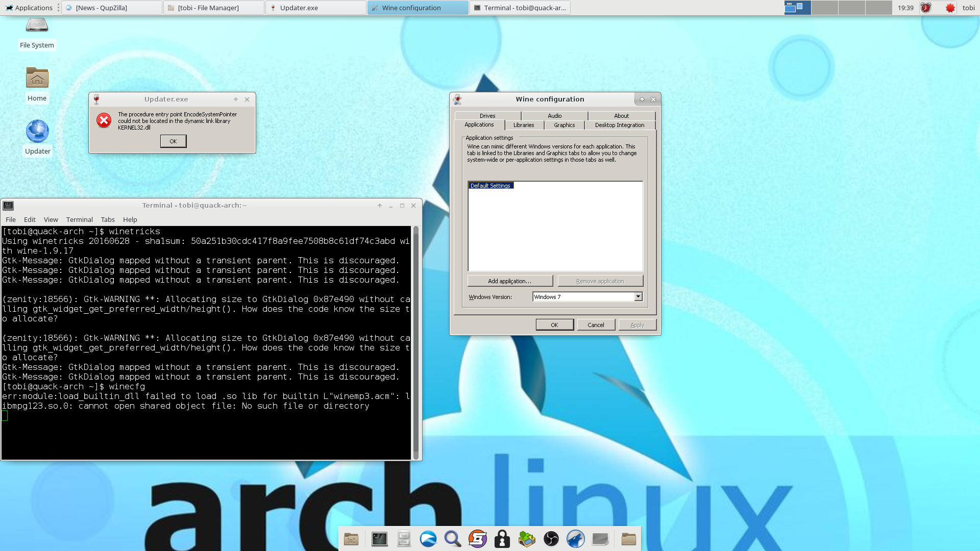Switch to Wine configuration taskbar entry
Image resolution: width=980 pixels, height=551 pixels.
418,8
